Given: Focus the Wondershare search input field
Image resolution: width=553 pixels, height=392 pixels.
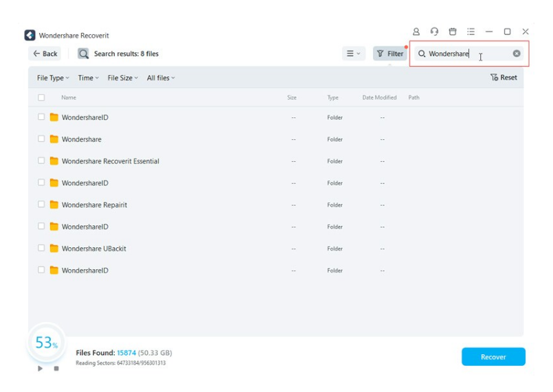Looking at the screenshot, I should pos(469,54).
